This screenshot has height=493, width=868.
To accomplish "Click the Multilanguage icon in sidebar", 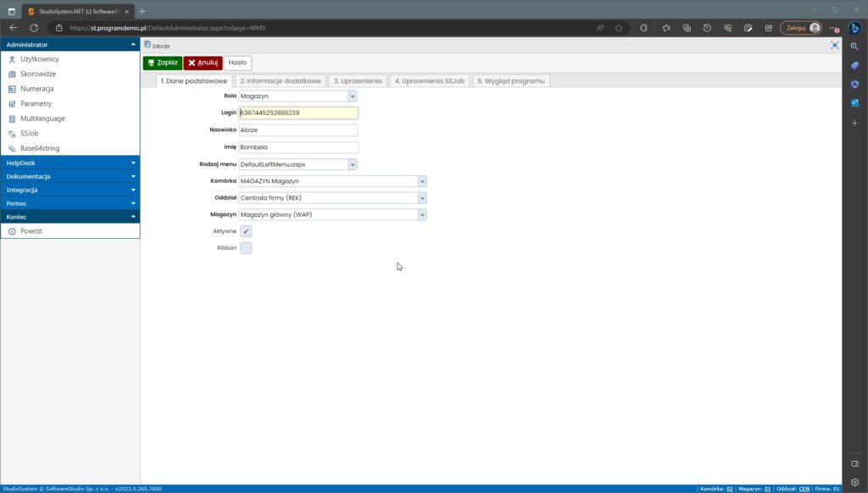I will 12,119.
